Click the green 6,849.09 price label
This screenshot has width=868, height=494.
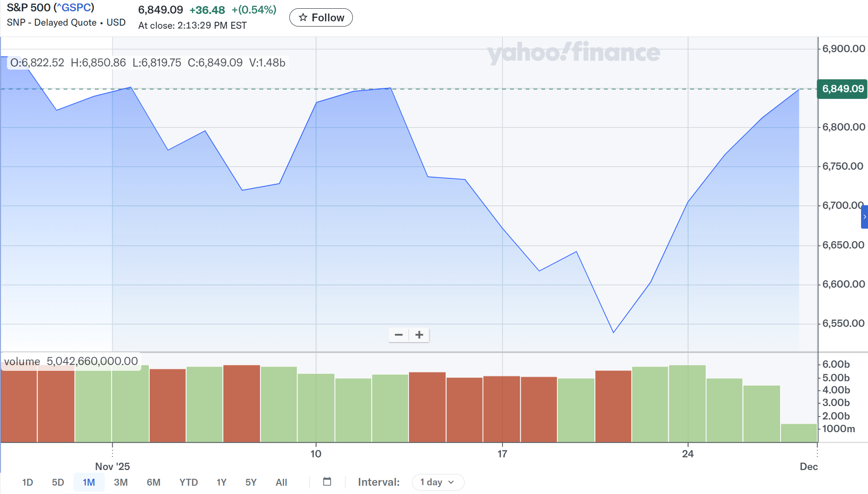842,89
